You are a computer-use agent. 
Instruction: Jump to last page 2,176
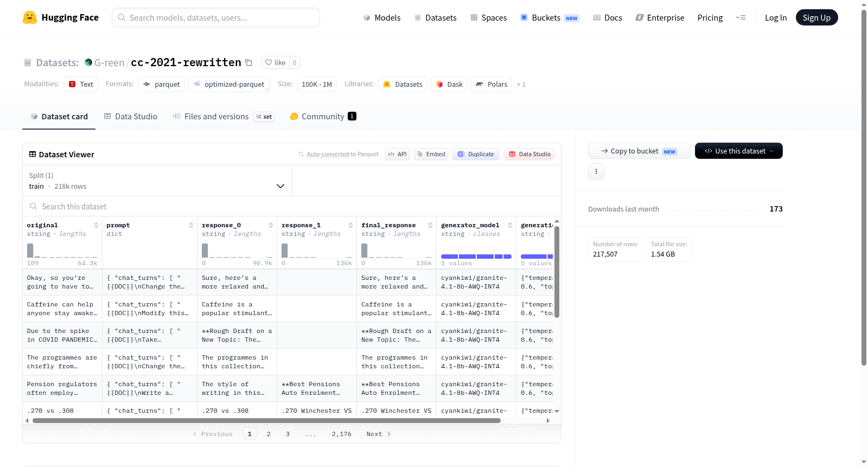click(x=342, y=434)
